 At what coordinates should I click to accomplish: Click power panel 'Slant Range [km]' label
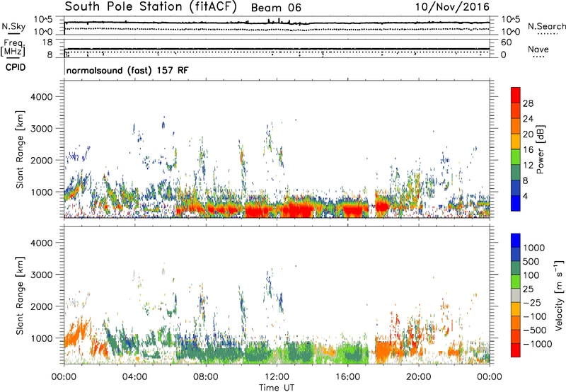(20, 149)
